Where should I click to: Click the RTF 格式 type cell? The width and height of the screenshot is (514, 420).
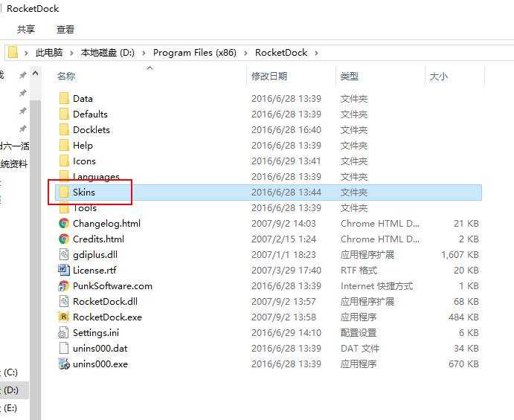359,270
